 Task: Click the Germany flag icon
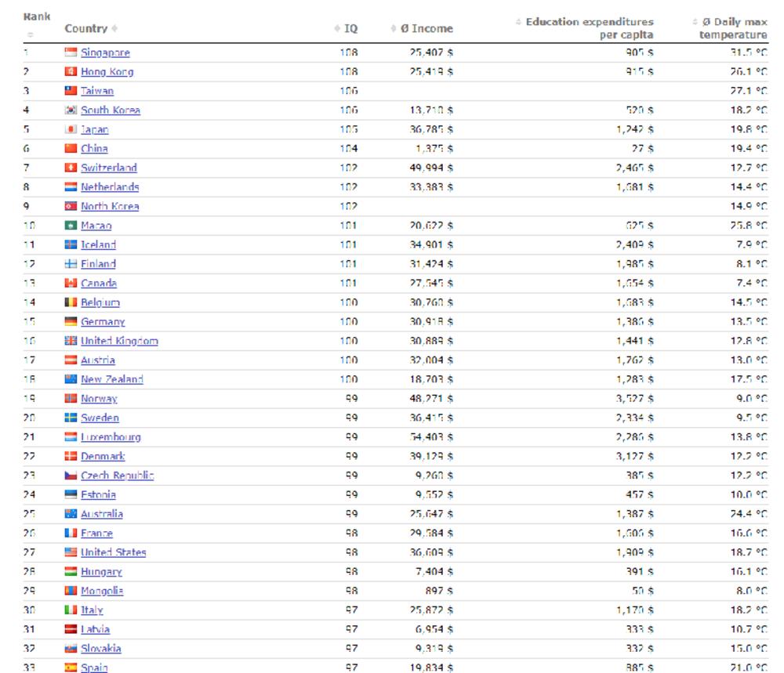(71, 322)
